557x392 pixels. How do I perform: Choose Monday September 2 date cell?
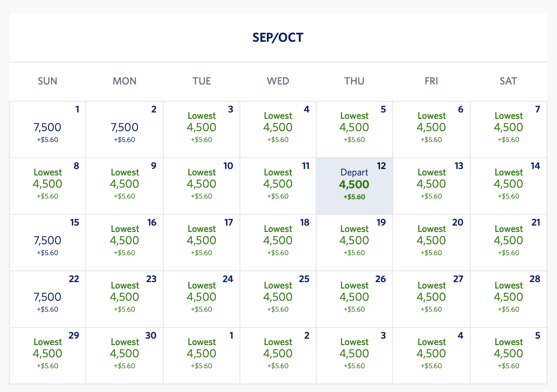tap(124, 129)
